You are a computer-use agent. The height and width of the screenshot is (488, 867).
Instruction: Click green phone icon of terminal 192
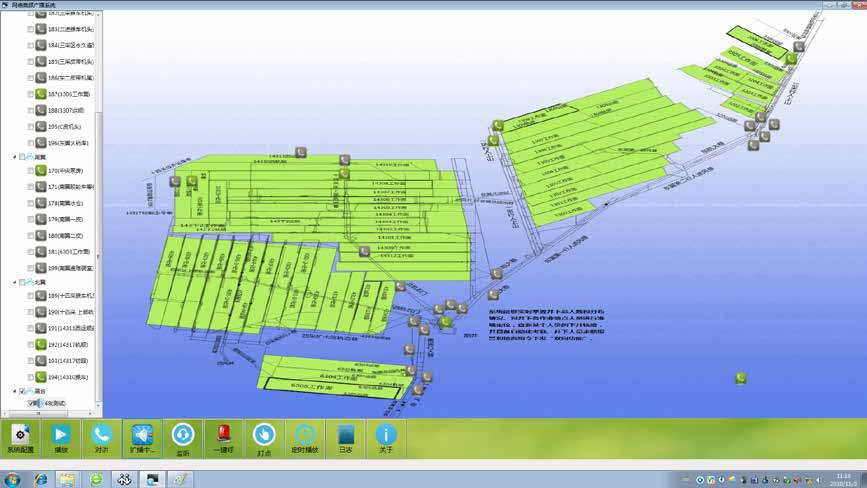[41, 344]
